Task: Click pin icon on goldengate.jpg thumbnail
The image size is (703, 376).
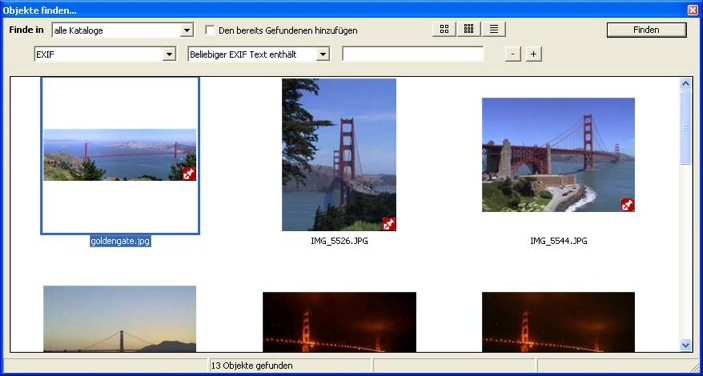Action: pyautogui.click(x=189, y=173)
